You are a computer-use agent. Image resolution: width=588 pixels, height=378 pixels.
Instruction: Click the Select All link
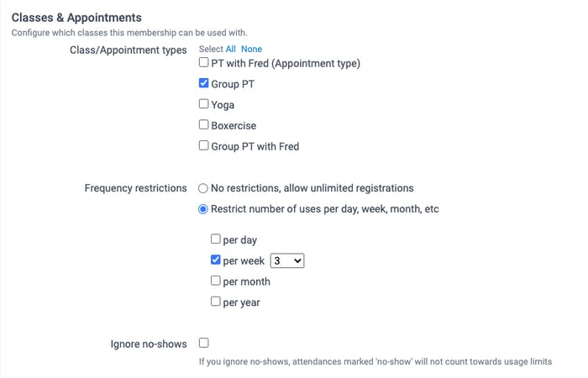[x=231, y=50]
